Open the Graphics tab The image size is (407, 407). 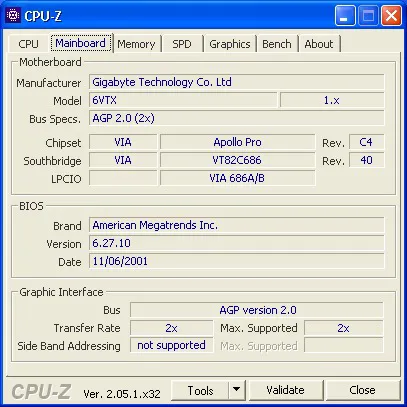[x=230, y=44]
